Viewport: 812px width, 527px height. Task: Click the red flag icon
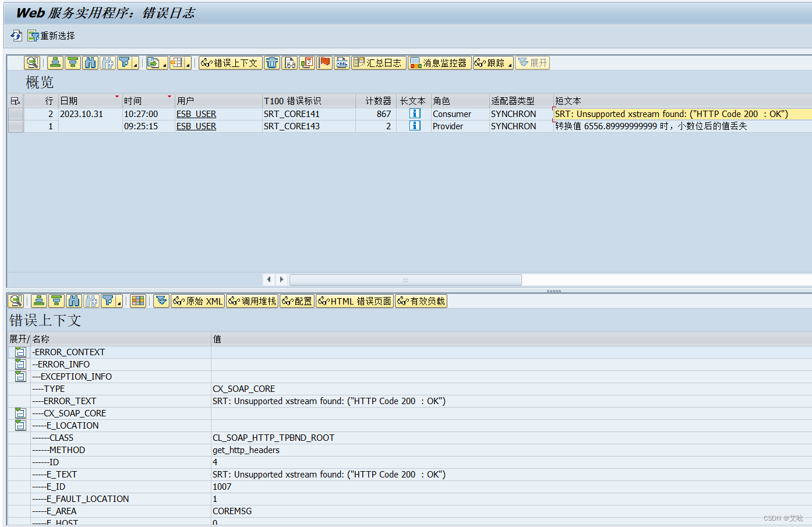tap(324, 63)
